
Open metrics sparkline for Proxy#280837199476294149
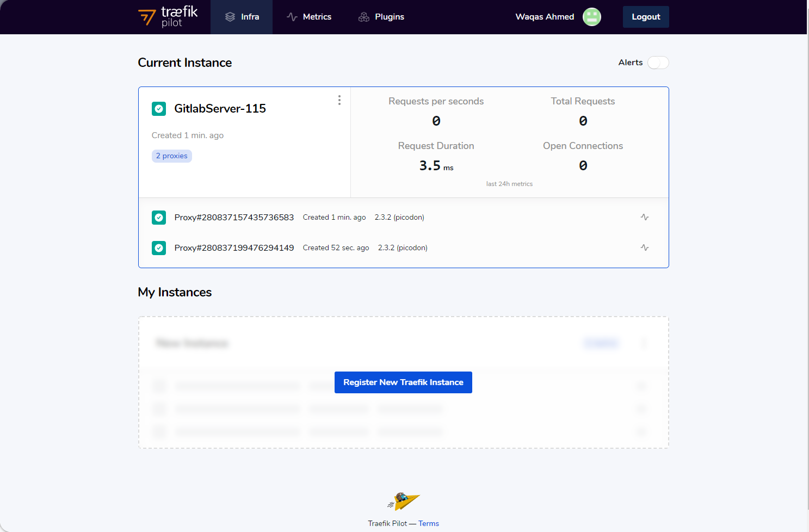tap(644, 247)
